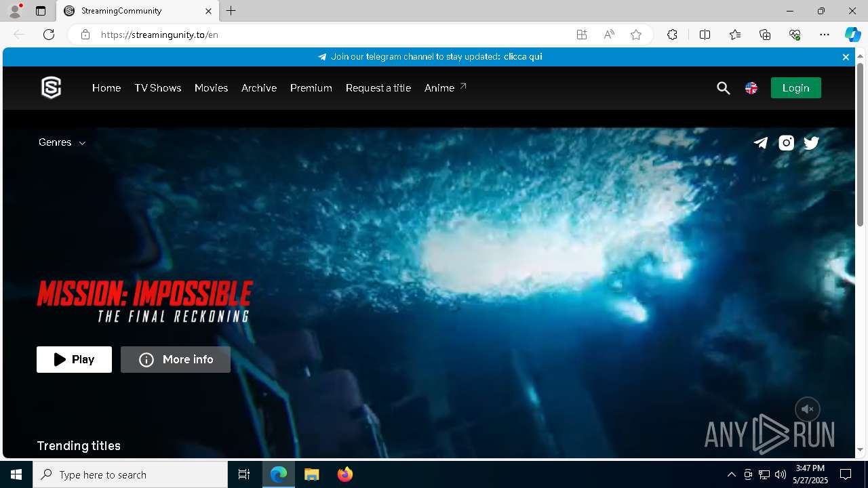This screenshot has height=488, width=868.
Task: Expand the Genres dropdown
Action: tap(62, 142)
